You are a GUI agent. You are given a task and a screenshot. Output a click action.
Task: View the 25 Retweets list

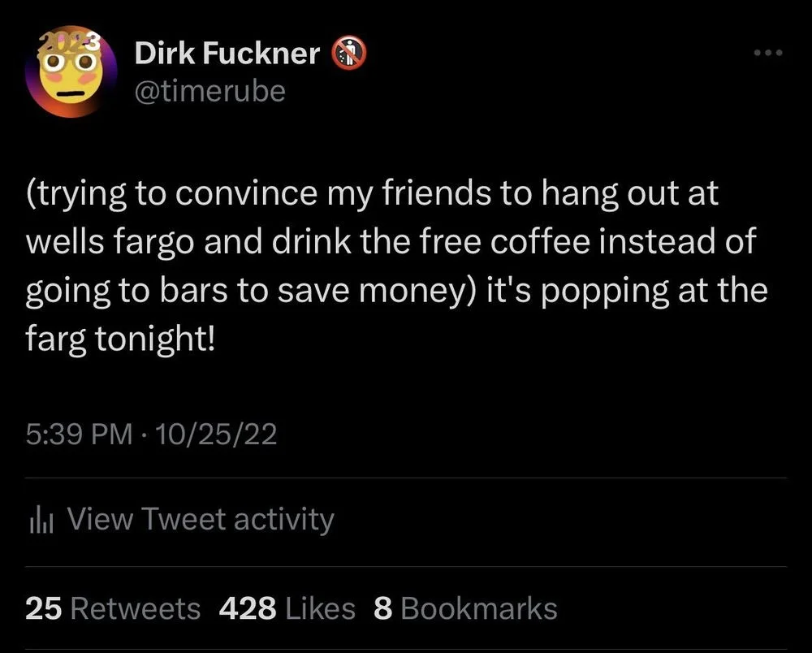[112, 608]
